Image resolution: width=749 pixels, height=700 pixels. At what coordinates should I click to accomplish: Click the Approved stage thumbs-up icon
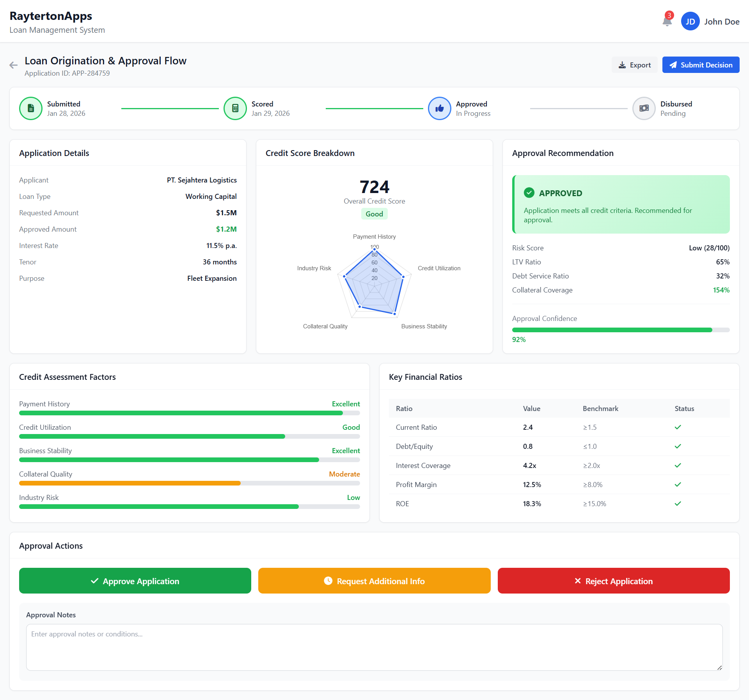[x=440, y=108]
